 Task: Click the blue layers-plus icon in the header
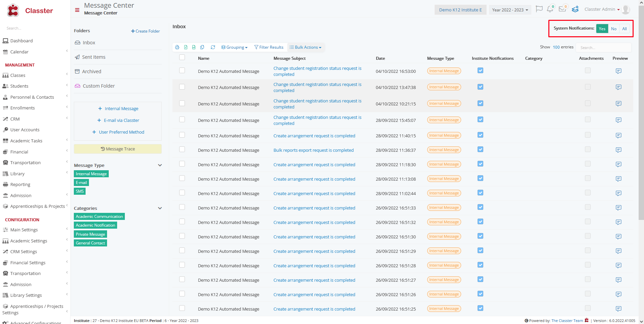pyautogui.click(x=575, y=9)
